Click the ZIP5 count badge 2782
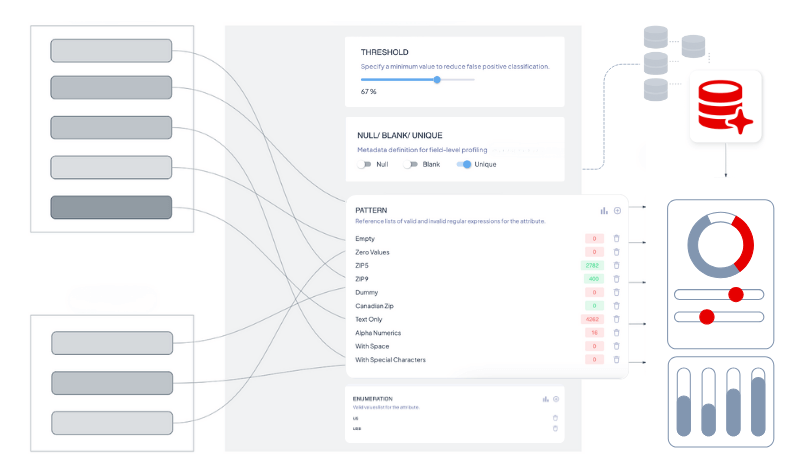This screenshot has width=800, height=470. [593, 265]
